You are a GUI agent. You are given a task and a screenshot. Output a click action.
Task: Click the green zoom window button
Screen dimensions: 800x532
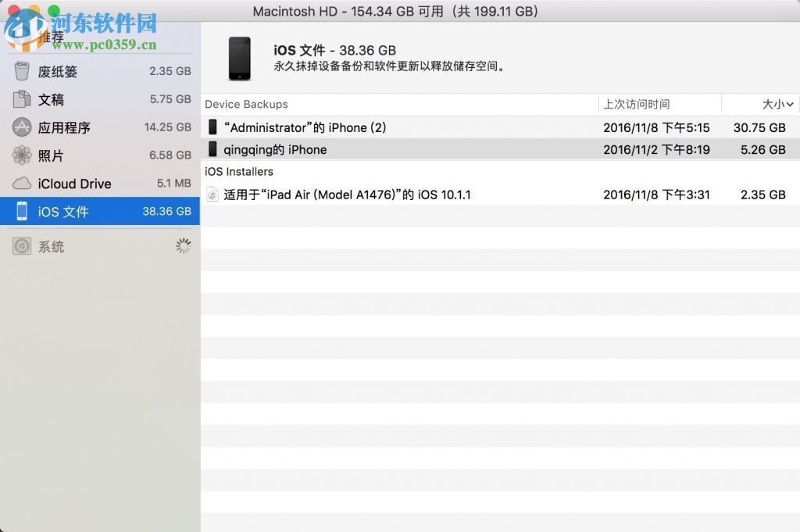pos(54,10)
